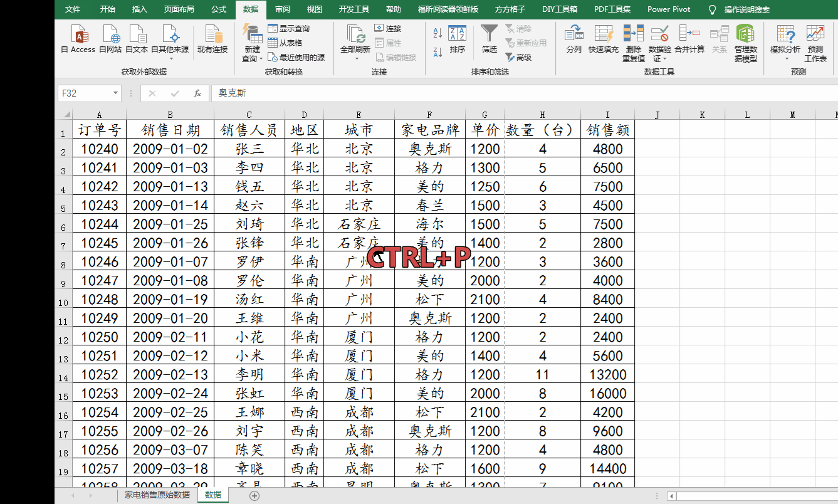Click 预测工作表 forecast sheet icon
838x504 pixels.
tap(815, 43)
